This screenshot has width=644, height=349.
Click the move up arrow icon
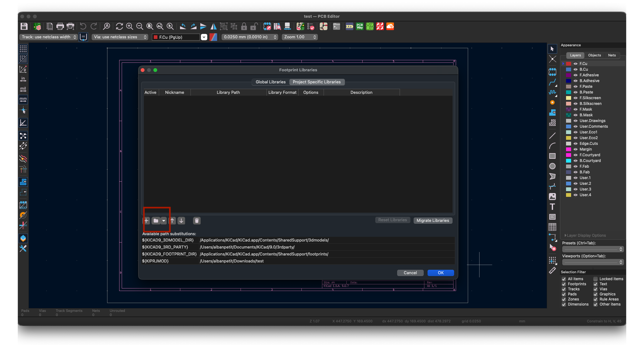click(x=172, y=221)
